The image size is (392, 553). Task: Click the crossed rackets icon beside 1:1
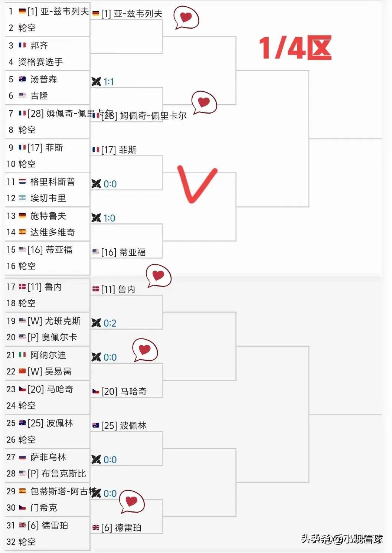pyautogui.click(x=96, y=82)
